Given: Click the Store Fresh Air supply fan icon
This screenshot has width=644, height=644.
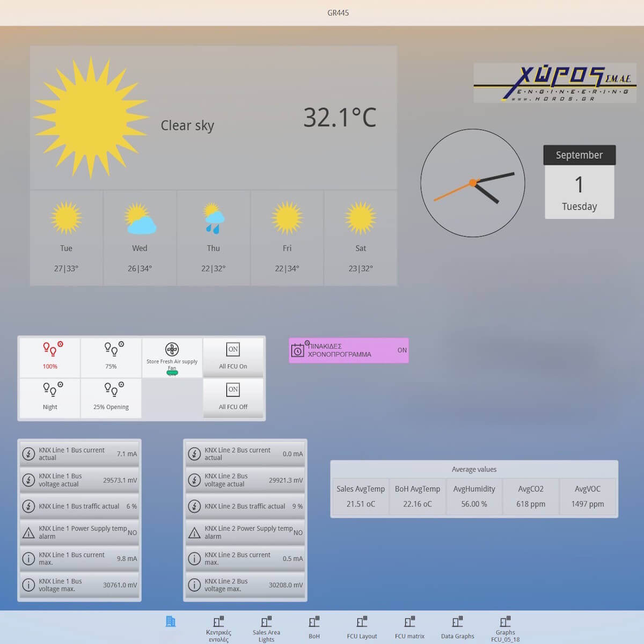Looking at the screenshot, I should coord(172,349).
